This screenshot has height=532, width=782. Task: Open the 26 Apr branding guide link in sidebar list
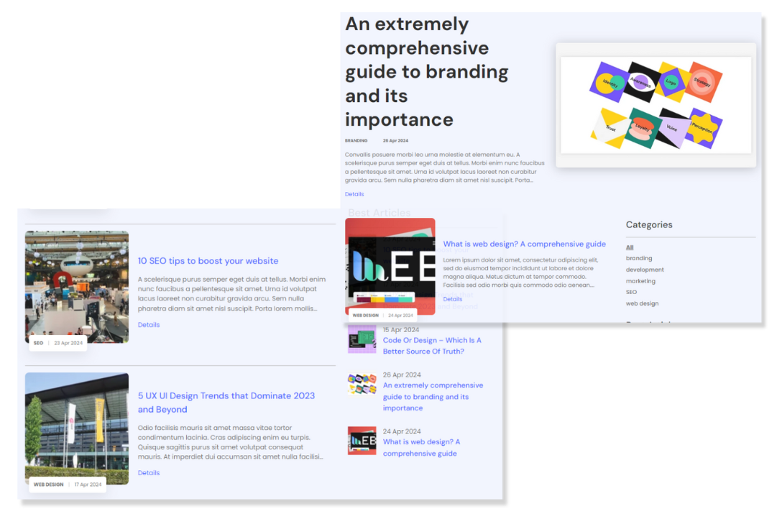pyautogui.click(x=433, y=396)
